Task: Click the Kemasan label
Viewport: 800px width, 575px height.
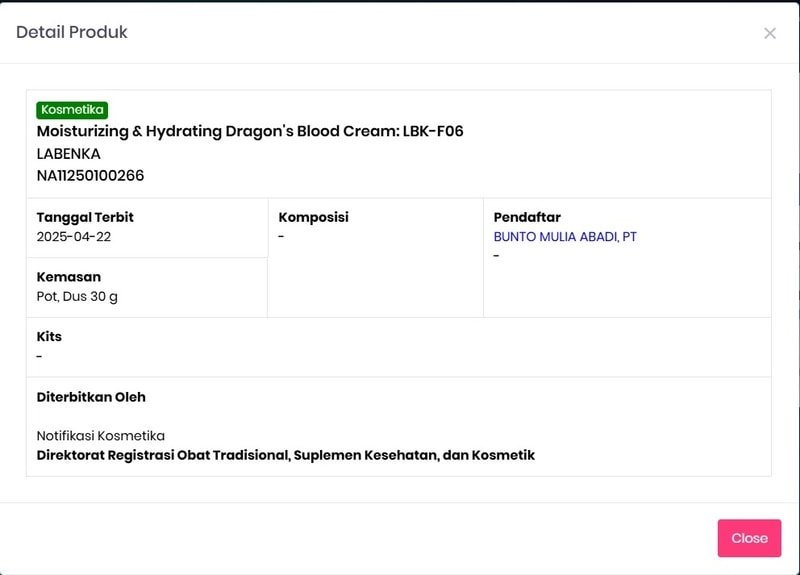Action: click(x=69, y=277)
